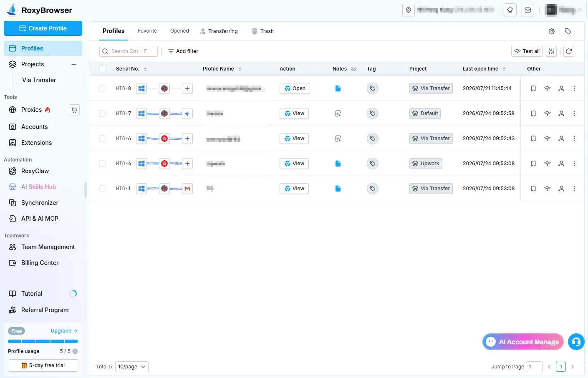Click the Upgrade link
This screenshot has width=588, height=378.
(64, 331)
